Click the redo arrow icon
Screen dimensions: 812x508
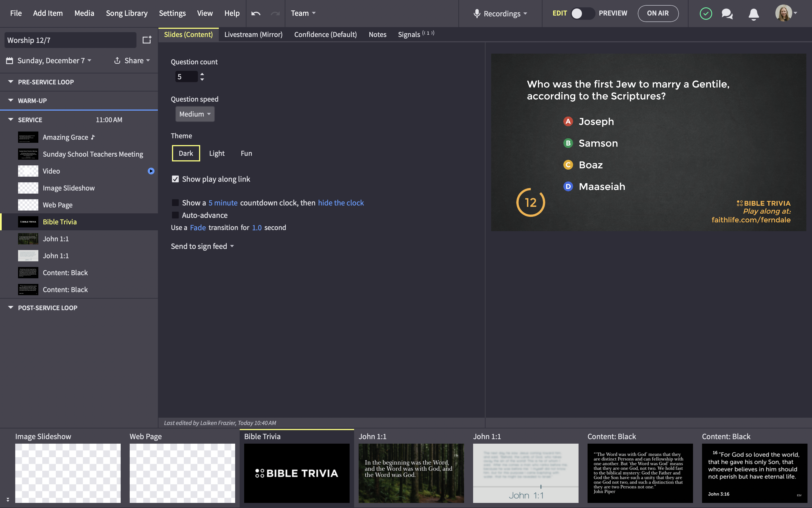[275, 14]
